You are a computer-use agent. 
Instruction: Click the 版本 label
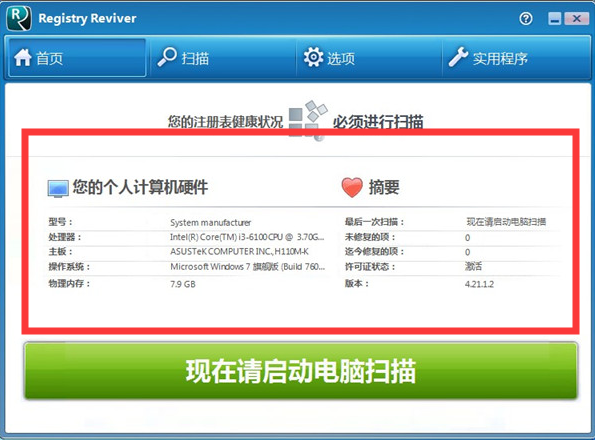[357, 284]
